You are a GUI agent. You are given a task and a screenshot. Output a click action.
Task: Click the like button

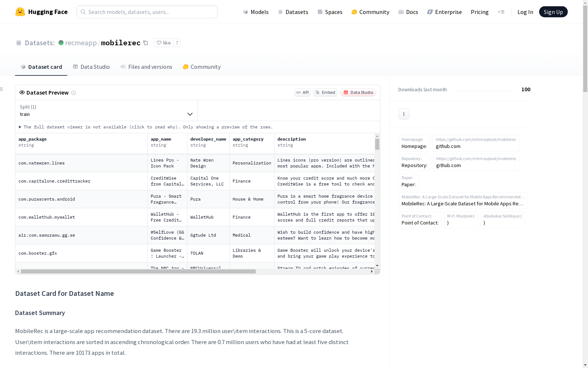164,43
